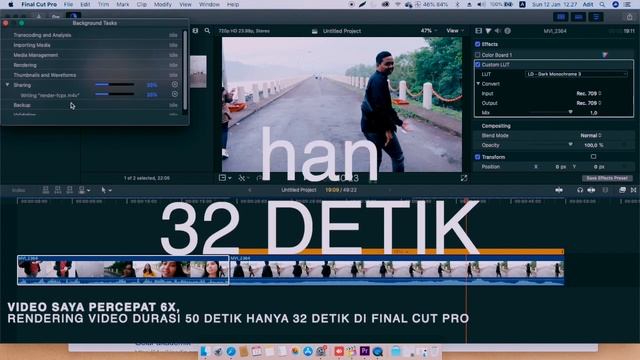Image resolution: width=640 pixels, height=360 pixels.
Task: Click Save Effects Preset button
Action: (x=607, y=178)
